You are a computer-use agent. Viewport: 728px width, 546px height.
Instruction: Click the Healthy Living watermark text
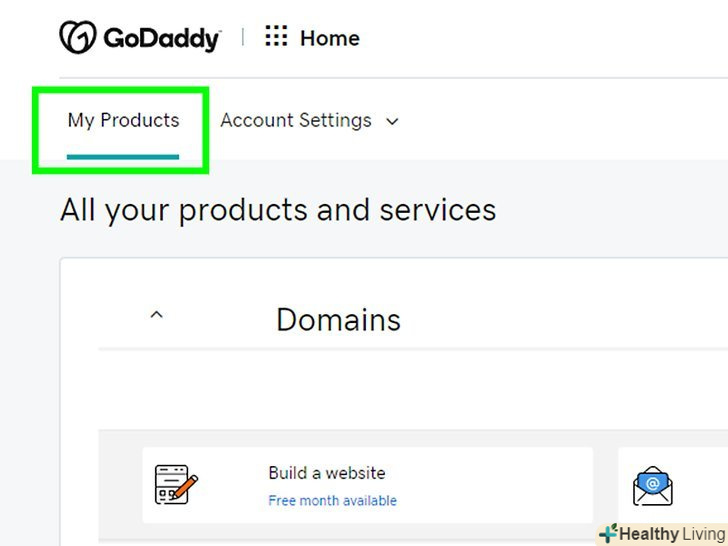coord(672,534)
